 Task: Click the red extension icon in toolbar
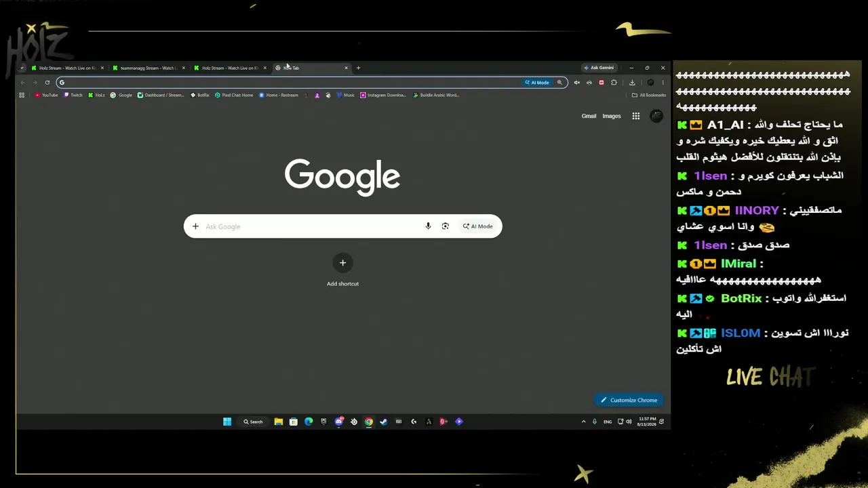[x=601, y=83]
